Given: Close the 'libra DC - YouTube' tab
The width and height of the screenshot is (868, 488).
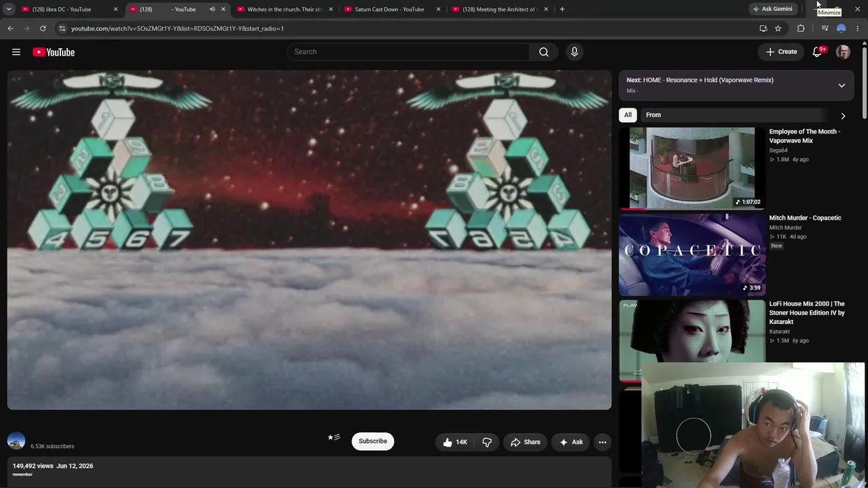Looking at the screenshot, I should [x=115, y=9].
